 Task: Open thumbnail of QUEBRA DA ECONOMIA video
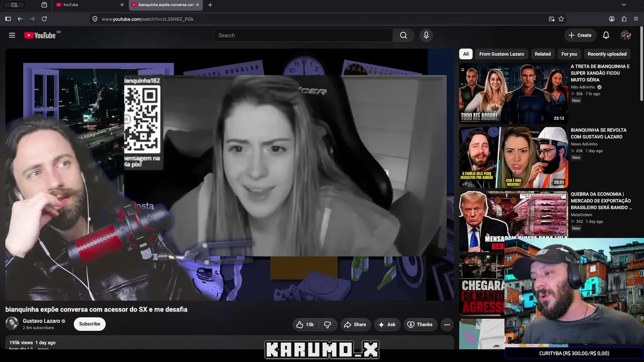(x=513, y=221)
